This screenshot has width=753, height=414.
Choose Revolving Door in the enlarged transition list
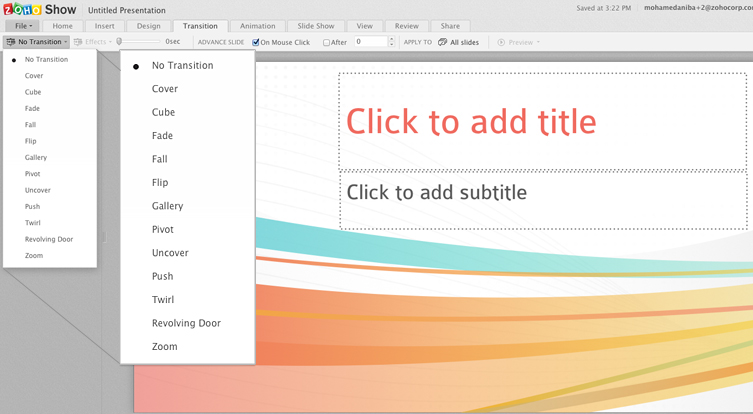pyautogui.click(x=186, y=323)
